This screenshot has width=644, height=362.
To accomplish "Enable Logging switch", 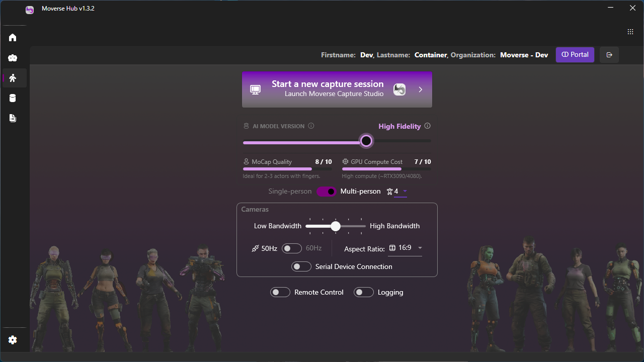I will 364,292.
